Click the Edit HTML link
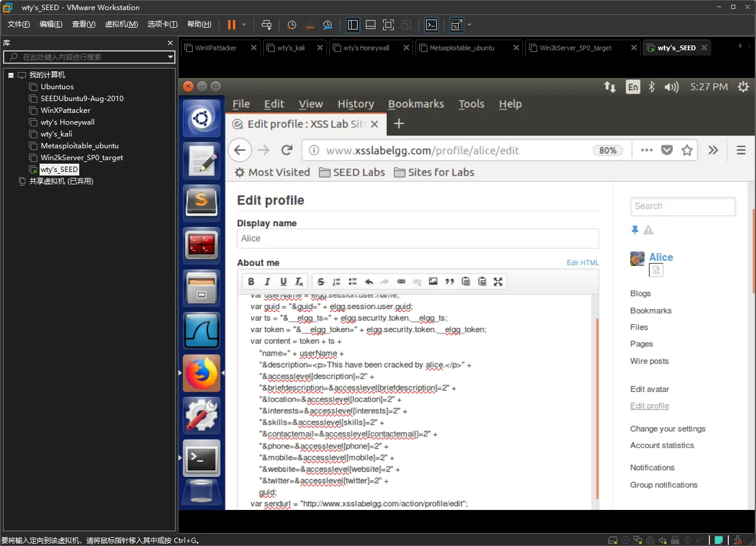Image resolution: width=756 pixels, height=546 pixels. pyautogui.click(x=583, y=263)
